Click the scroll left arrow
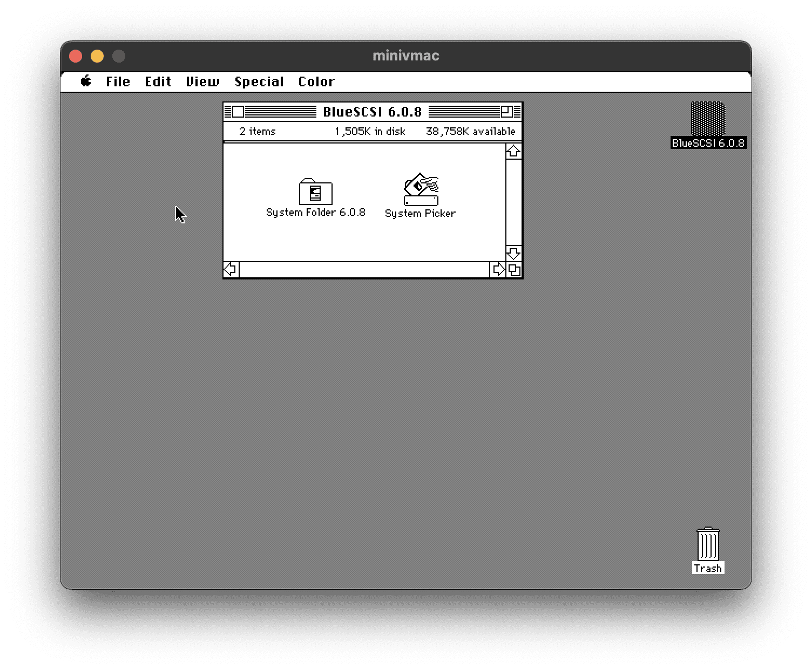The image size is (812, 669). coord(231,269)
